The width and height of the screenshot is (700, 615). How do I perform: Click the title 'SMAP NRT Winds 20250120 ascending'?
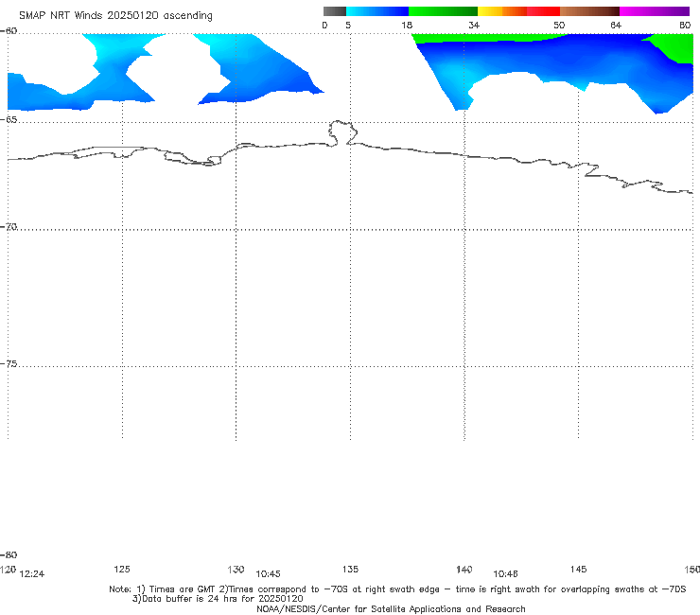115,16
